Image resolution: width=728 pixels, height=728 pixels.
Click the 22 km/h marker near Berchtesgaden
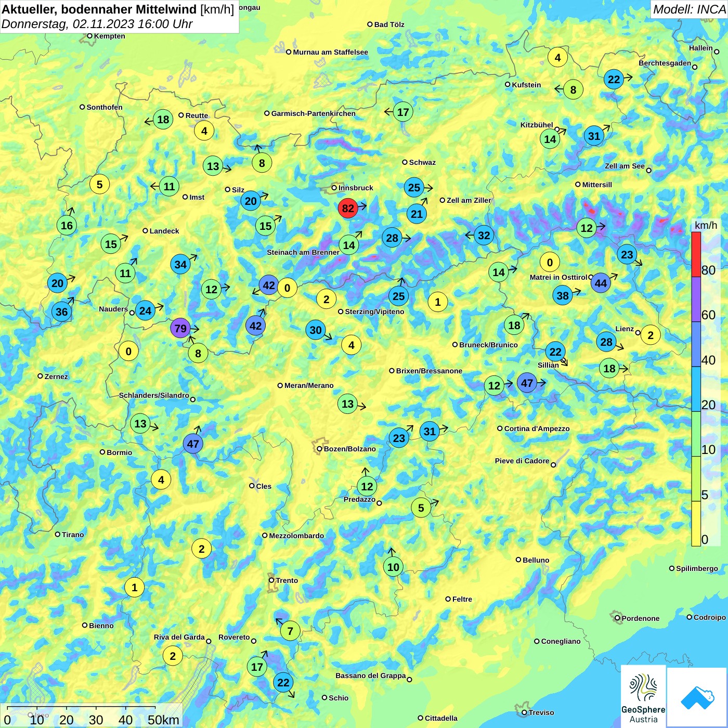point(614,80)
